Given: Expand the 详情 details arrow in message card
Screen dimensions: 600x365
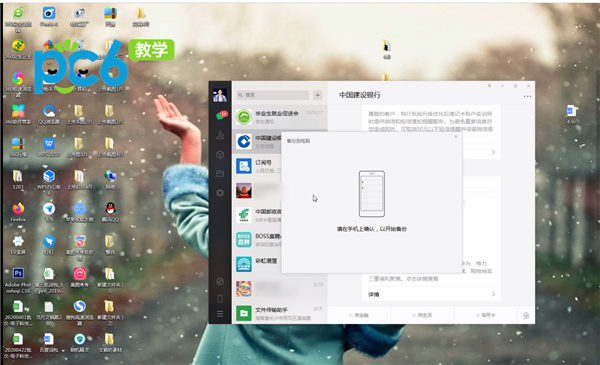Looking at the screenshot, I should click(493, 294).
